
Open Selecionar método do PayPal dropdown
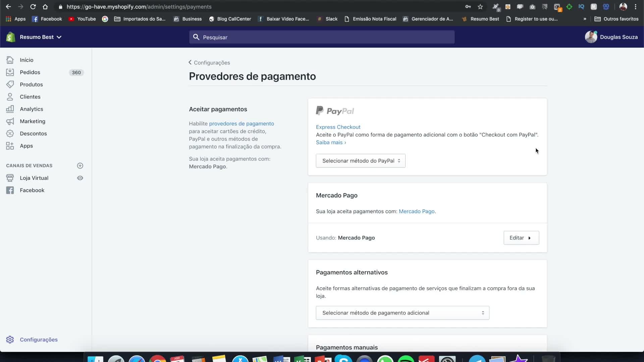[361, 161]
